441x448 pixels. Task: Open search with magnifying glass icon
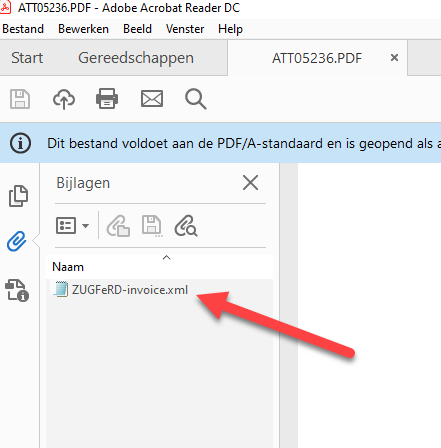[196, 99]
